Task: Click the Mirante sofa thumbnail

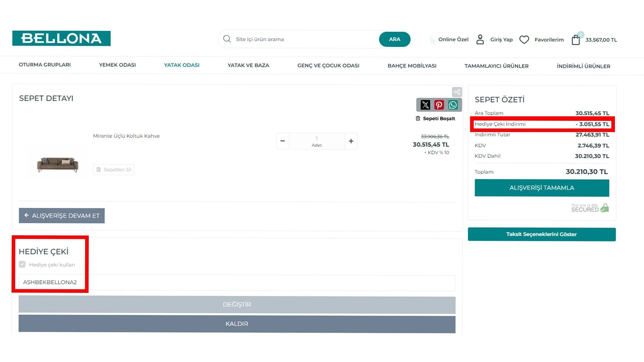Action: (x=58, y=165)
